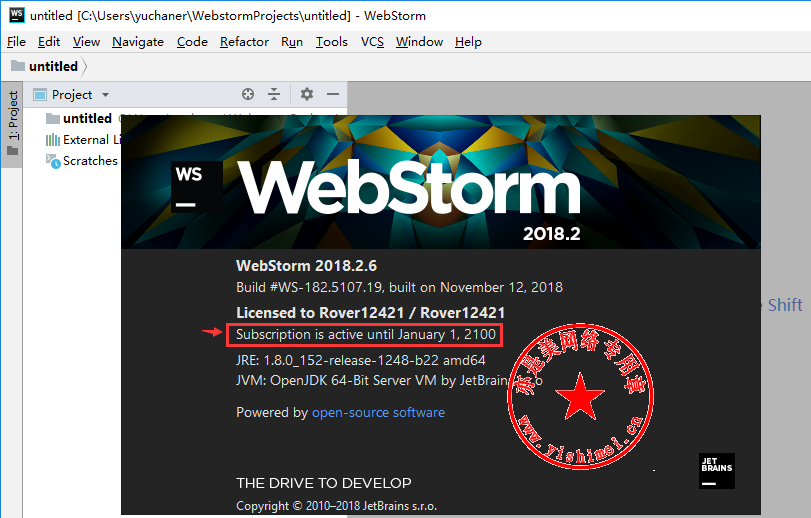811x518 pixels.
Task: Open the Edit menu
Action: [x=49, y=42]
